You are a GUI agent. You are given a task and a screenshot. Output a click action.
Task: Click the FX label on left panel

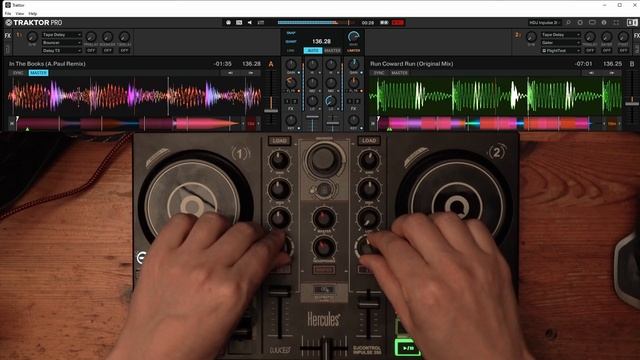tap(8, 36)
